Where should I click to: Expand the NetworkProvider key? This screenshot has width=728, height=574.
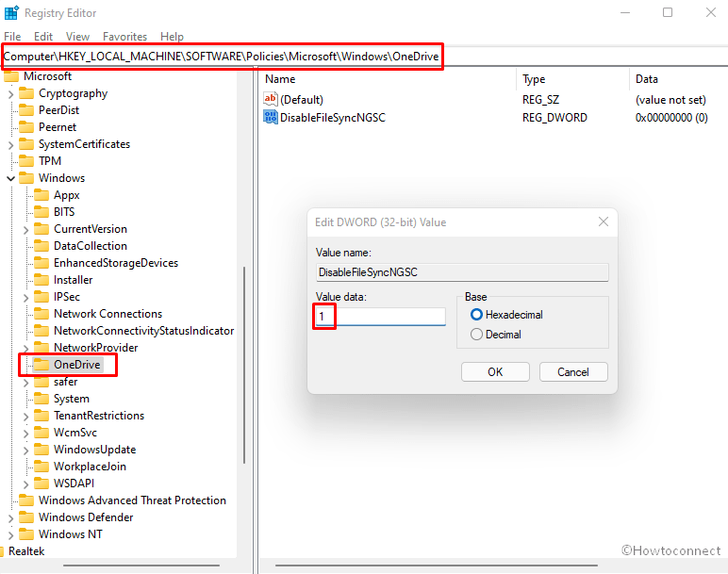[26, 349]
